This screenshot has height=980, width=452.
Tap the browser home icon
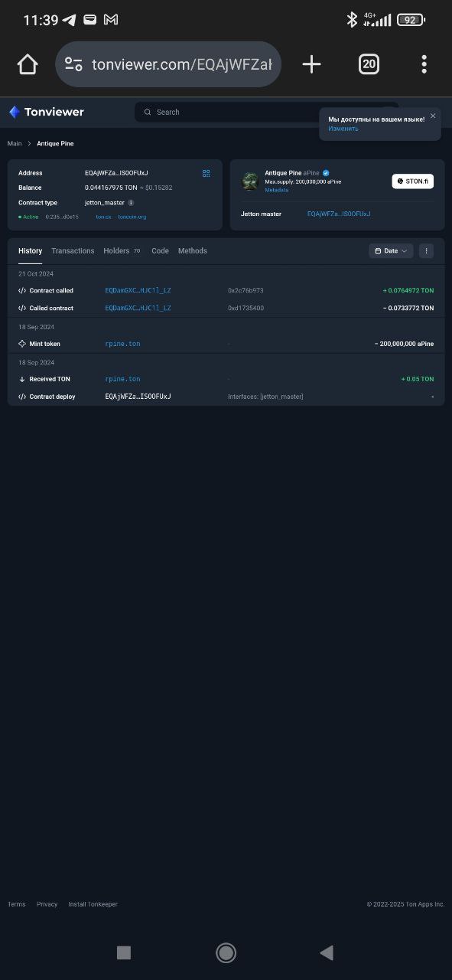(28, 64)
